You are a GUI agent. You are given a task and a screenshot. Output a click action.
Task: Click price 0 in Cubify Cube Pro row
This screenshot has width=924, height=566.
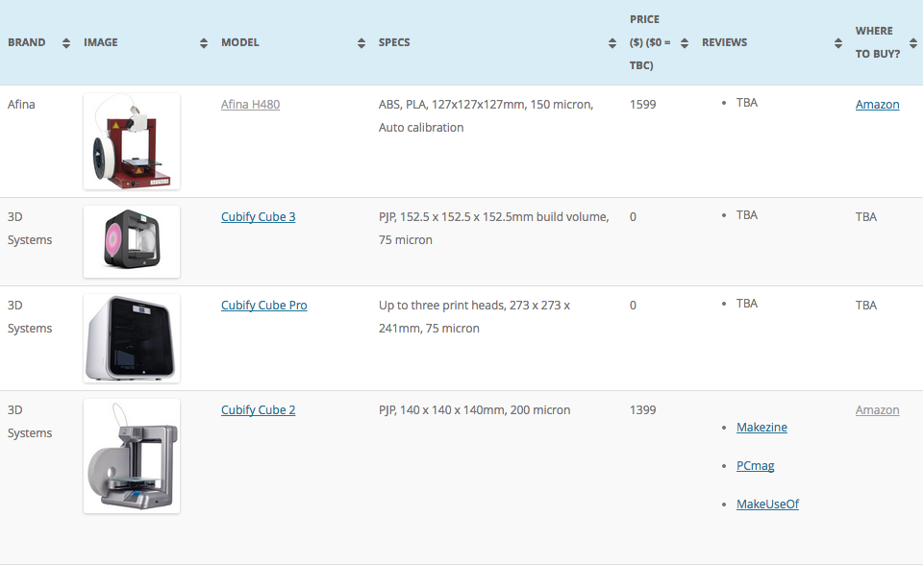(633, 305)
